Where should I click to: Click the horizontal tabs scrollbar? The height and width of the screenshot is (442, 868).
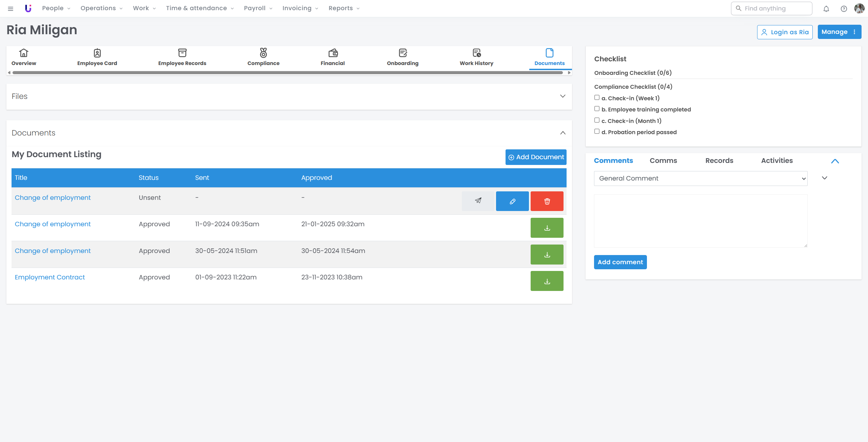(288, 72)
